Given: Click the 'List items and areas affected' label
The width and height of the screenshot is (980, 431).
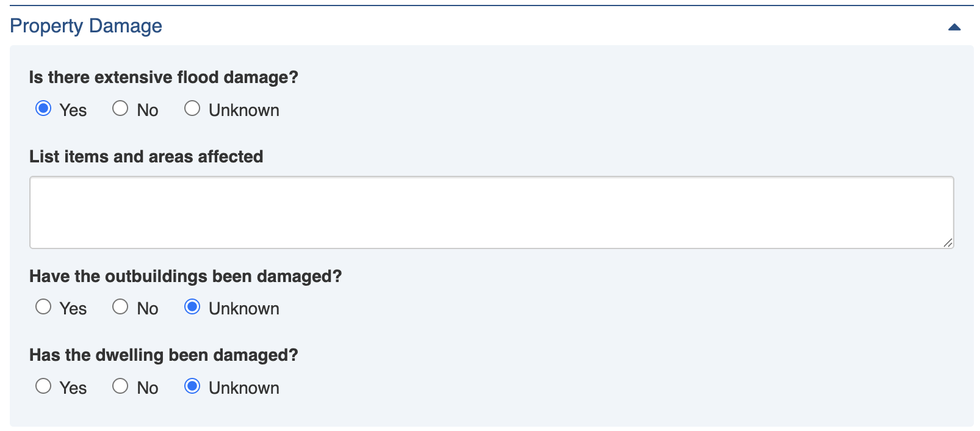Looking at the screenshot, I should tap(146, 157).
